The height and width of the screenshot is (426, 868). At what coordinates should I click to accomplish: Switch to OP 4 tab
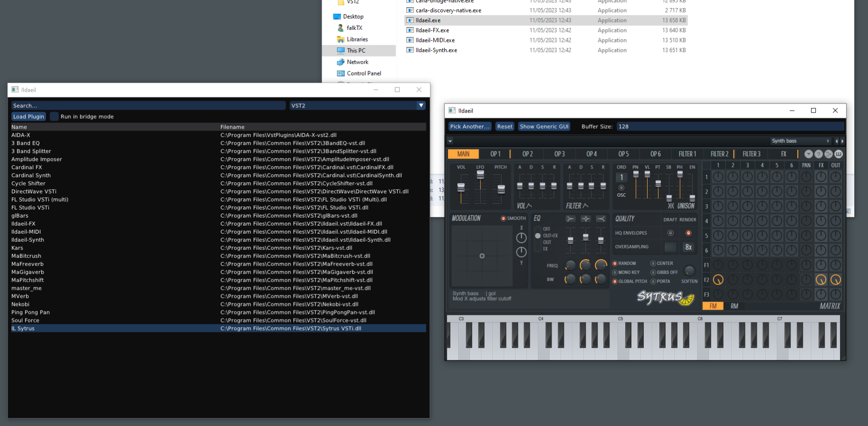tap(591, 154)
